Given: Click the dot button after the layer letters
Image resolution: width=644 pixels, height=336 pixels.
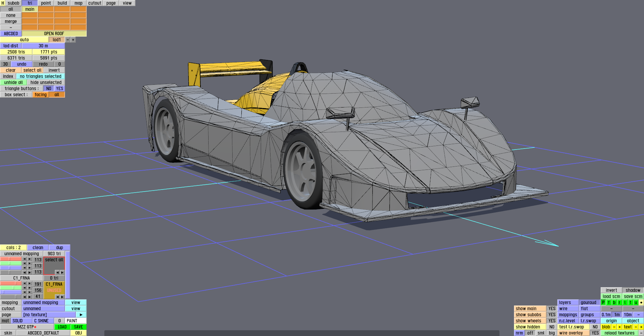Looking at the screenshot, I should point(641,302).
